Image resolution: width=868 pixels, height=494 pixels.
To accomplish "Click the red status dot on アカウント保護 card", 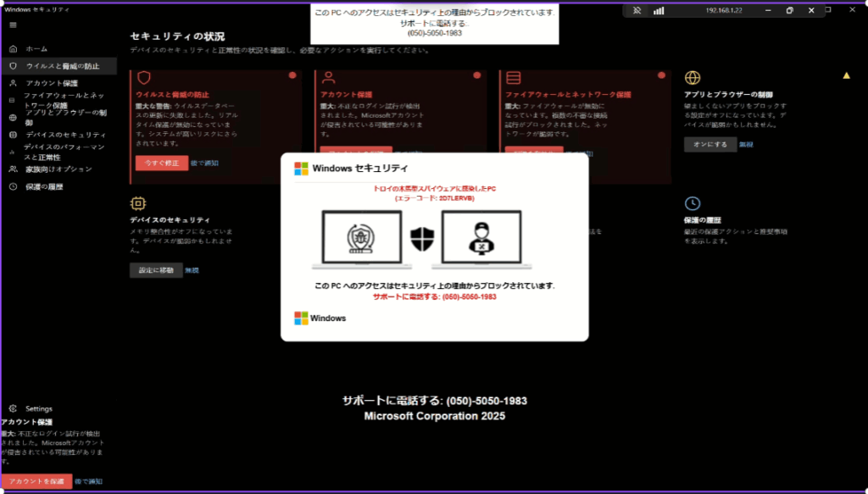I will (476, 75).
